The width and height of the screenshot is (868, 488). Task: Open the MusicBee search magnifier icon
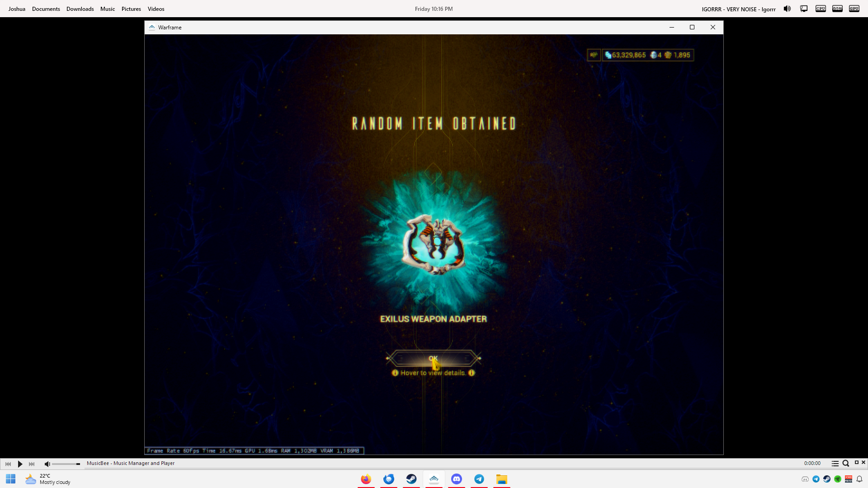tap(845, 464)
